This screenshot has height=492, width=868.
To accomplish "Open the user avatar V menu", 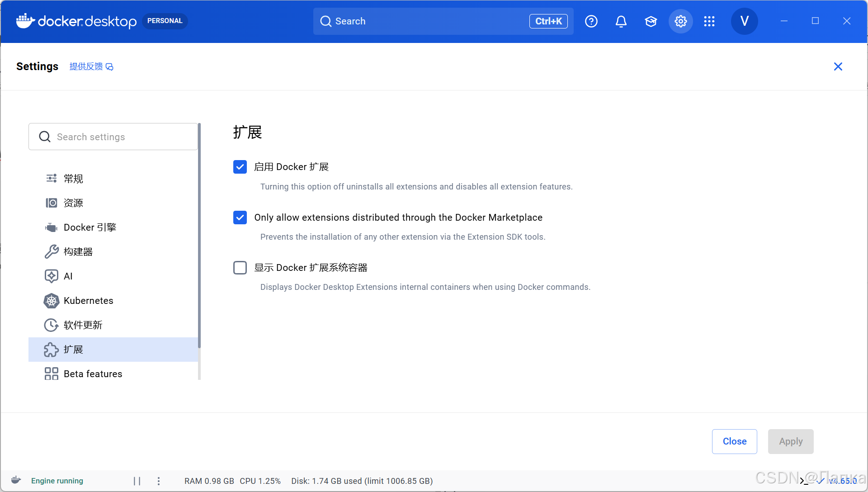I will 744,21.
